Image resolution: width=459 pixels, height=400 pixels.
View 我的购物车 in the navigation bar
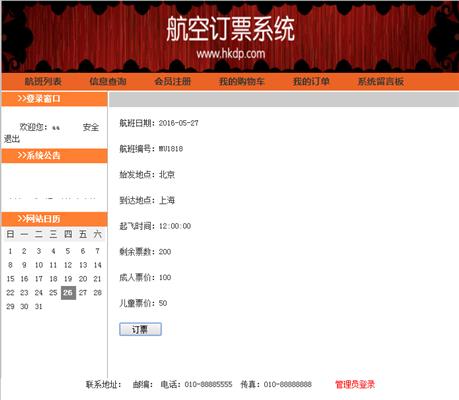(x=242, y=81)
